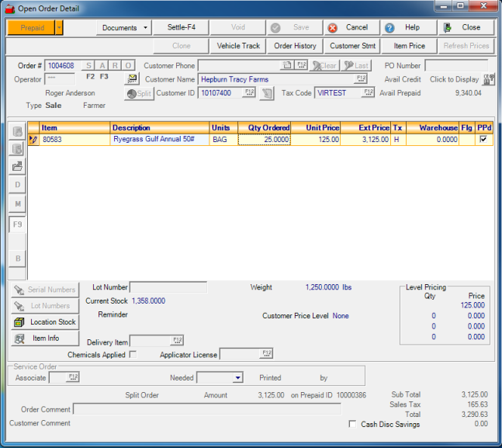Click the Order History button
This screenshot has width=502, height=448.
pos(295,46)
